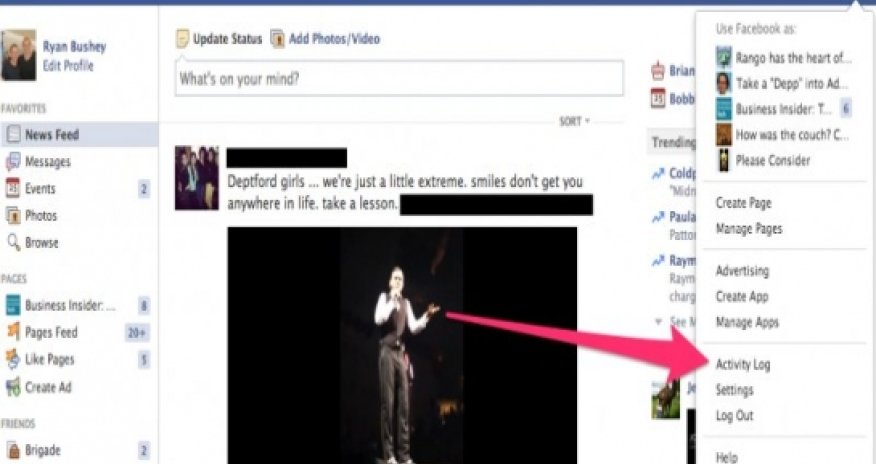
Task: Open Activity Log from the menu
Action: click(x=743, y=365)
